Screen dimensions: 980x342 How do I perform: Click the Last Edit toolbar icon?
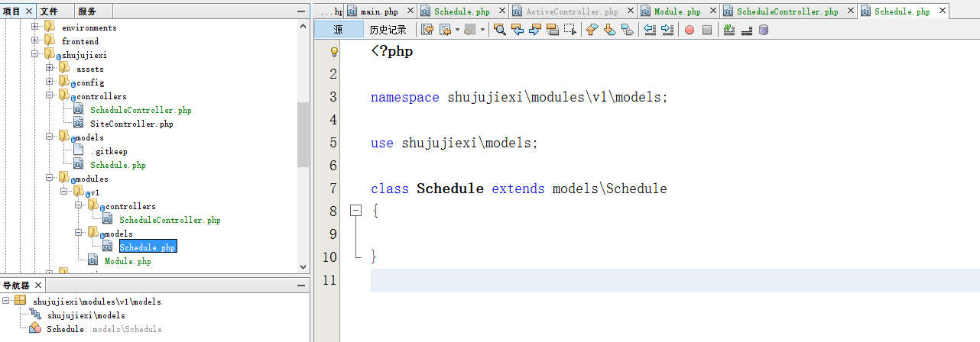[427, 30]
